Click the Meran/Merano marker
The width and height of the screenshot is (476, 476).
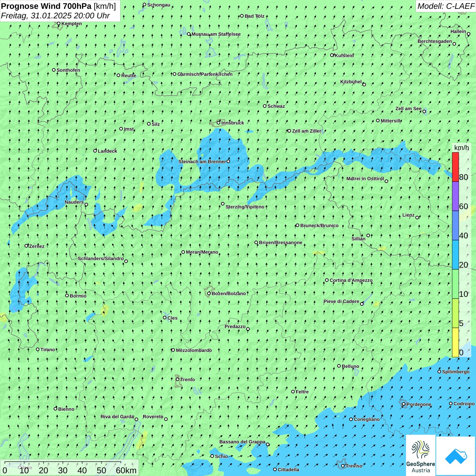(183, 252)
